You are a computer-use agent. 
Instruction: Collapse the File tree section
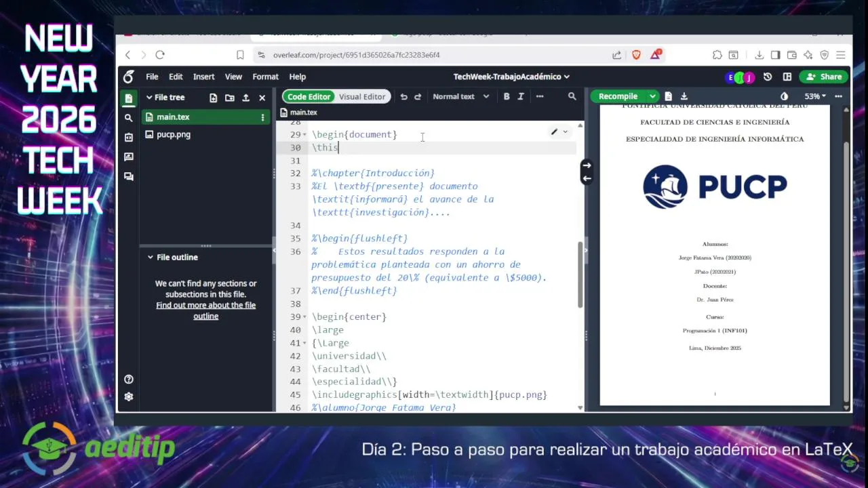pos(149,98)
